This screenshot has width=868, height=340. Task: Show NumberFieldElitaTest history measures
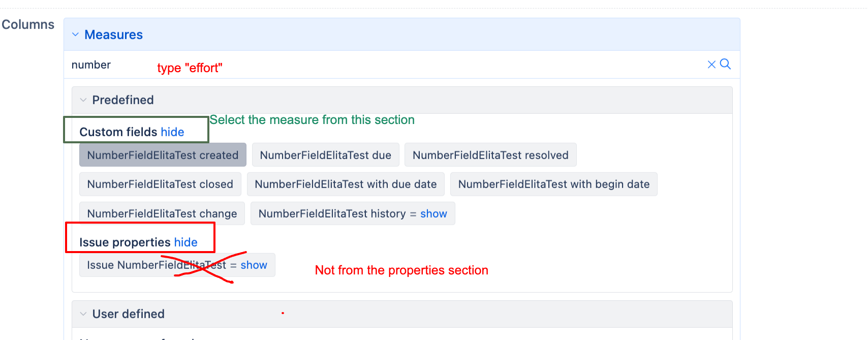(433, 214)
